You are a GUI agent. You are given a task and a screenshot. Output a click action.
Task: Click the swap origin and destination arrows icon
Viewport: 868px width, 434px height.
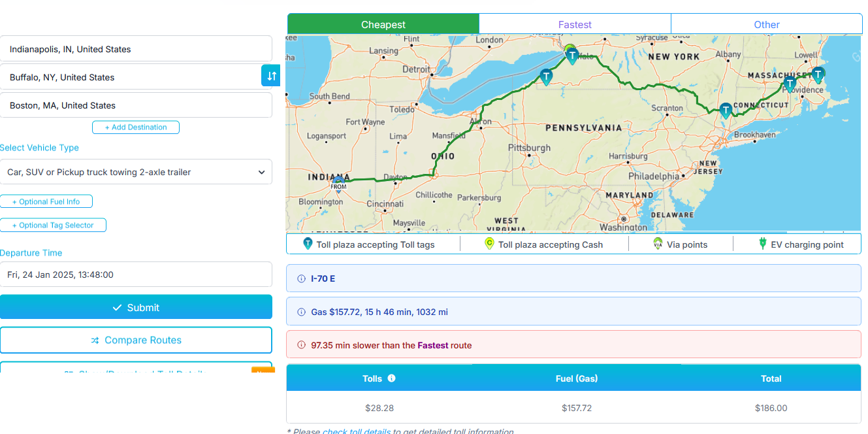[x=271, y=76]
